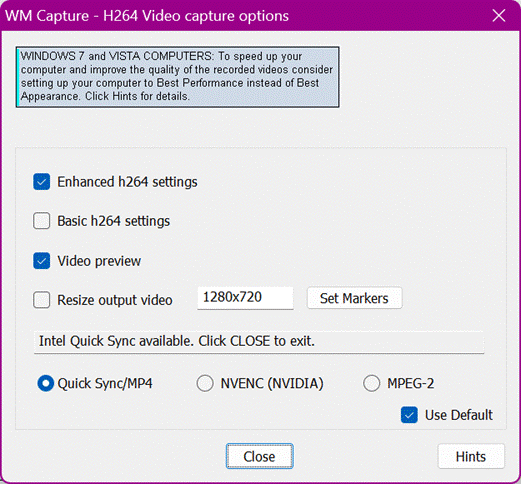Click the 'NVENC (NVIDIA)' label text
The image size is (521, 484).
point(272,383)
